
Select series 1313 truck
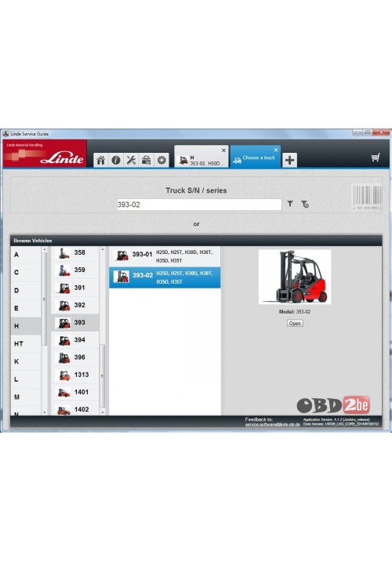(75, 375)
